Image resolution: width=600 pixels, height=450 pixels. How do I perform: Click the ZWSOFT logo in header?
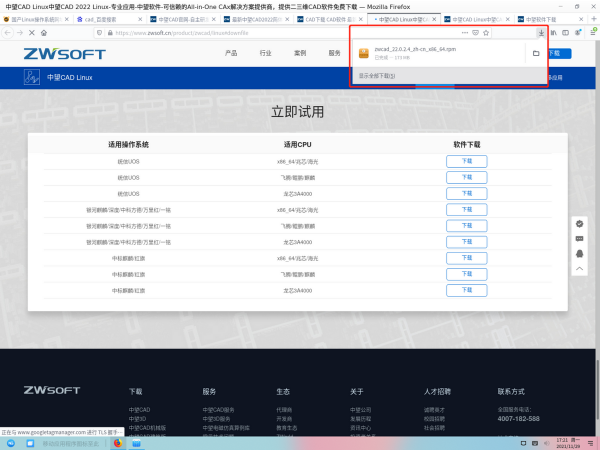pyautogui.click(x=64, y=54)
